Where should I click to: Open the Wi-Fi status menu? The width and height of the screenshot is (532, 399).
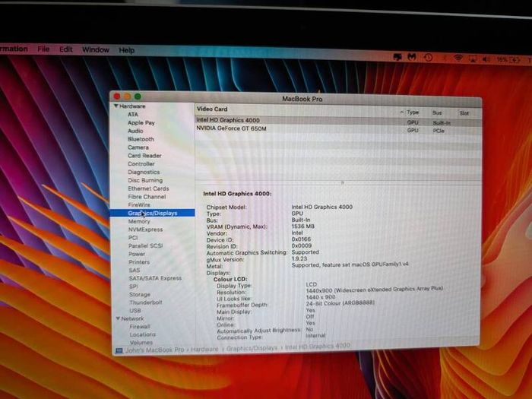pos(458,59)
